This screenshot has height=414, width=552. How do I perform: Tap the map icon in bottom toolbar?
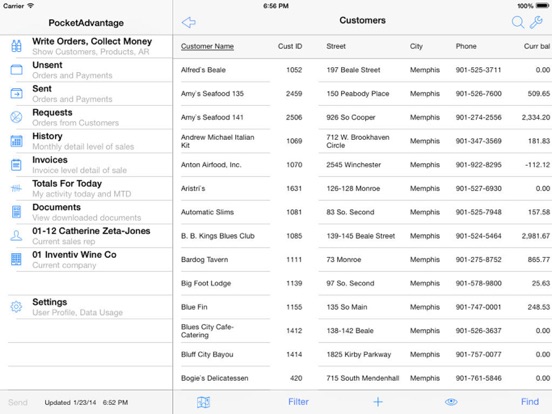click(203, 402)
